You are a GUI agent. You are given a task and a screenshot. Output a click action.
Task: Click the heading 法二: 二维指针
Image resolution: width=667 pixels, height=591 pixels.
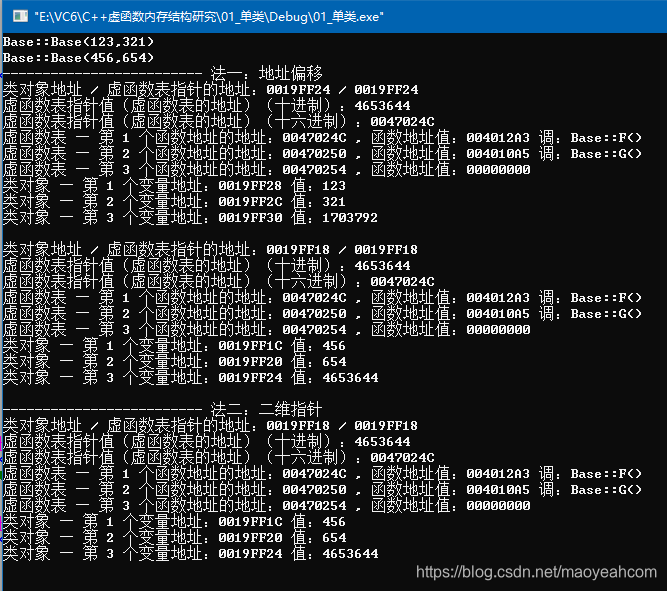coord(266,409)
